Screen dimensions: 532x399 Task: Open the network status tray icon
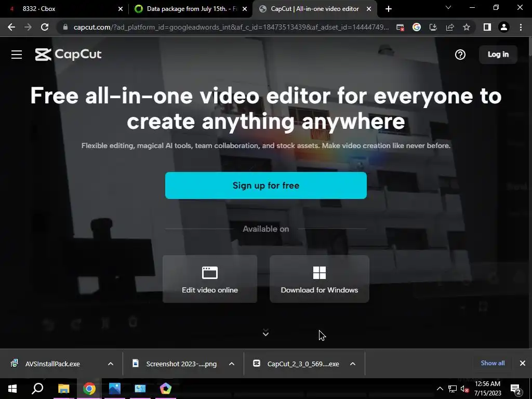[x=453, y=389]
